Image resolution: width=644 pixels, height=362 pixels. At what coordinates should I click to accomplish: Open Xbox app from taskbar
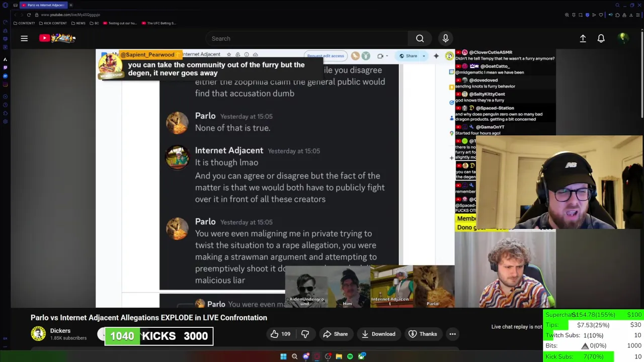(361, 356)
